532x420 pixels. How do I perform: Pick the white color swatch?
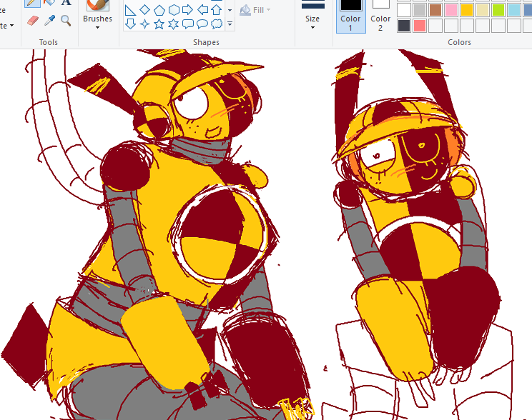[x=404, y=10]
